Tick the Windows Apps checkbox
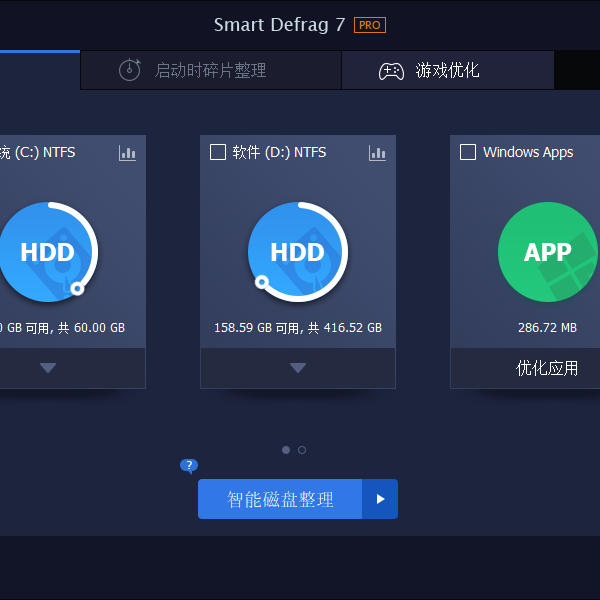600x600 pixels. click(468, 152)
